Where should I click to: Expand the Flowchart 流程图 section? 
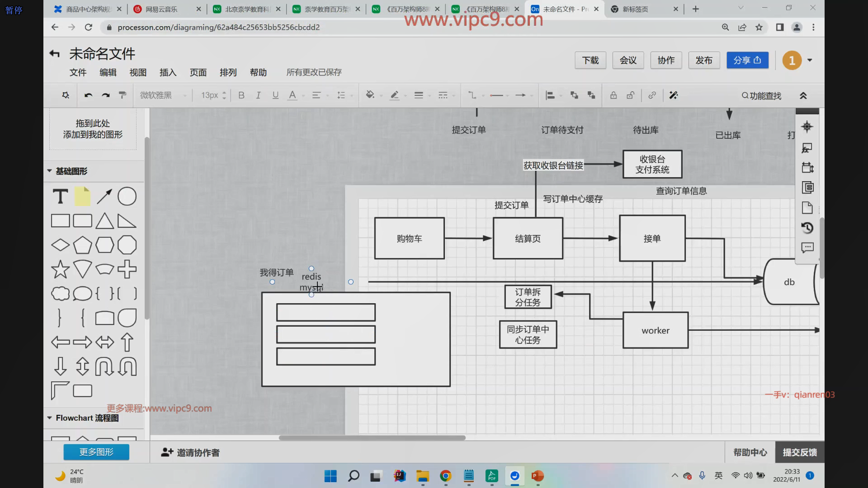point(50,418)
